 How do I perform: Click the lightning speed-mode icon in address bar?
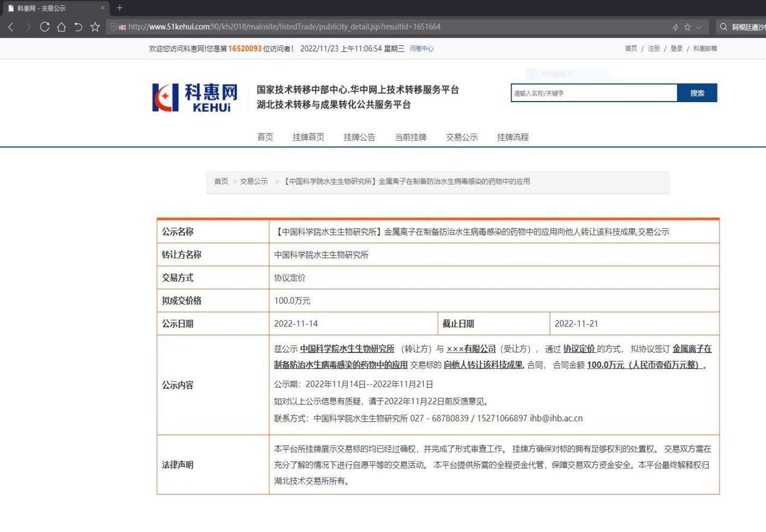point(675,27)
